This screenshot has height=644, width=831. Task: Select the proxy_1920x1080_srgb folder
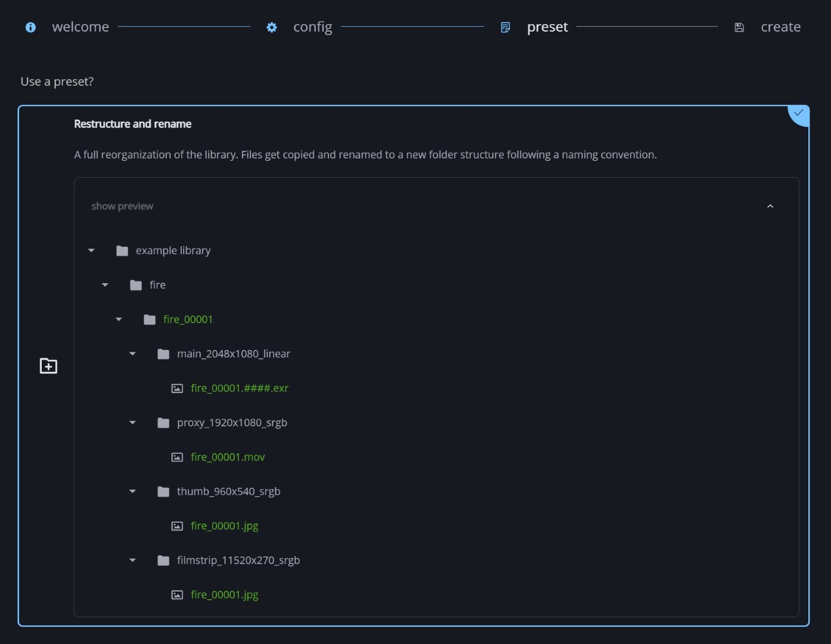232,423
